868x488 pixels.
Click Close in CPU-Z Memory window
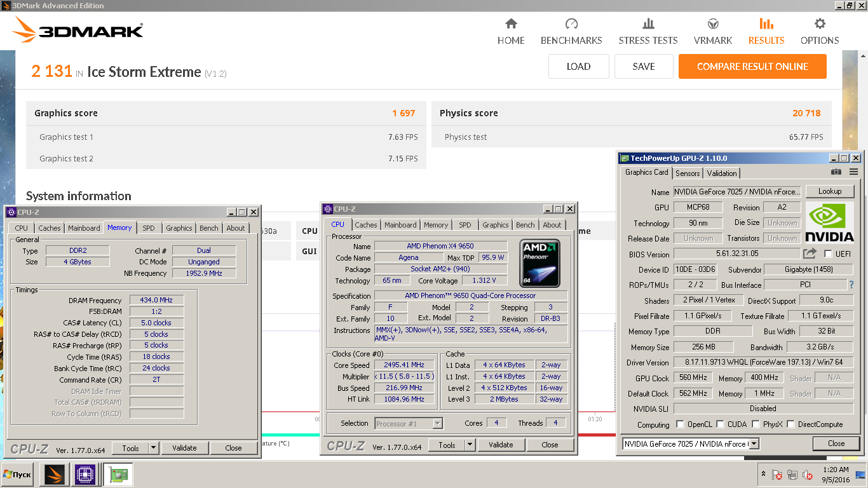(x=233, y=448)
